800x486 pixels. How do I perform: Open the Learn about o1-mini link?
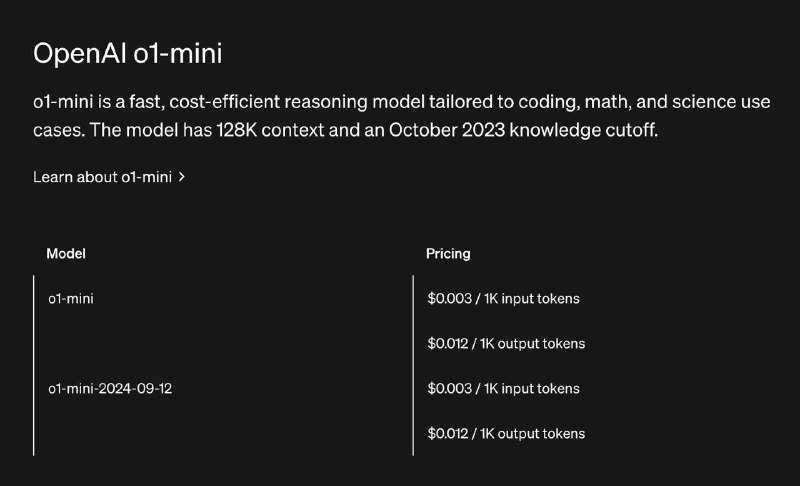(x=109, y=177)
